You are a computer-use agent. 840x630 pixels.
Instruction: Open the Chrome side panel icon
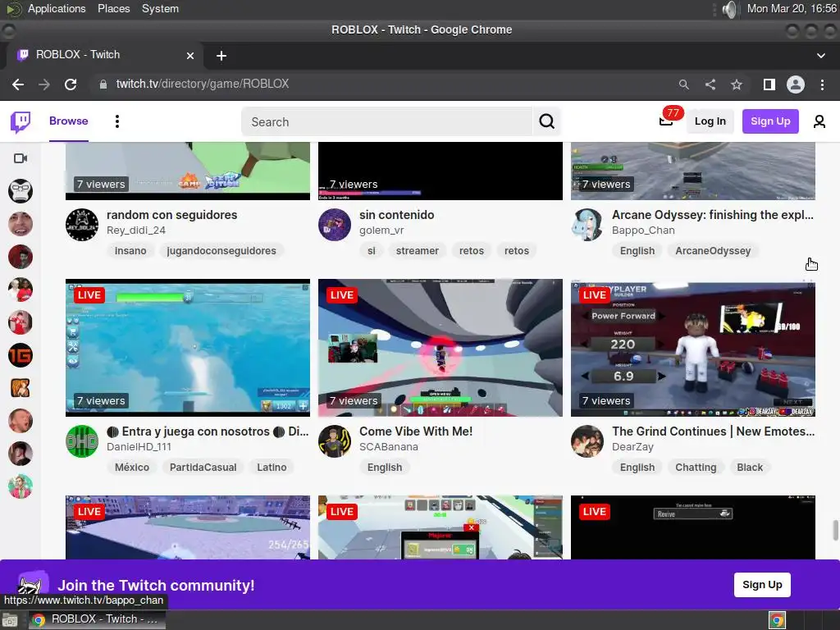[769, 84]
